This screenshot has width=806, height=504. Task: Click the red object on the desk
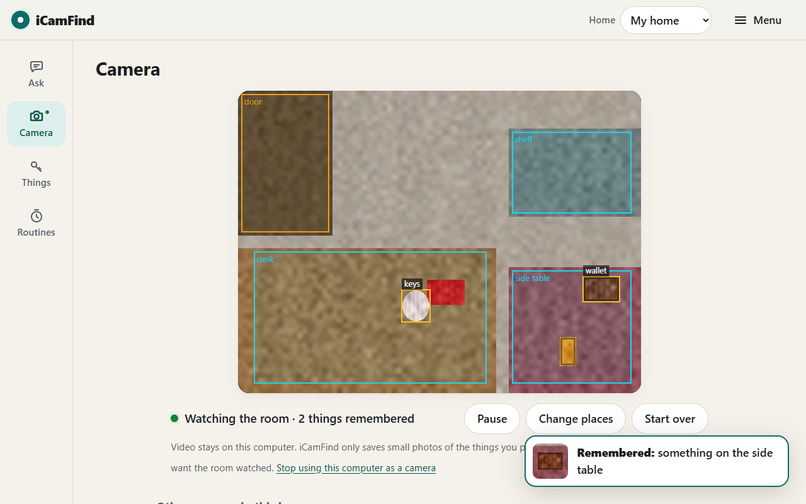(446, 292)
